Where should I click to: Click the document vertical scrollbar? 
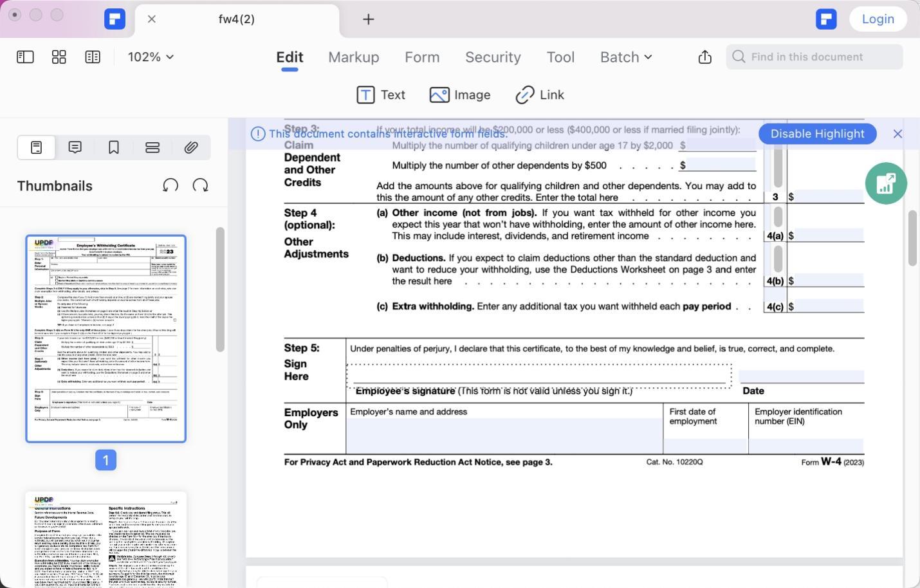(912, 238)
